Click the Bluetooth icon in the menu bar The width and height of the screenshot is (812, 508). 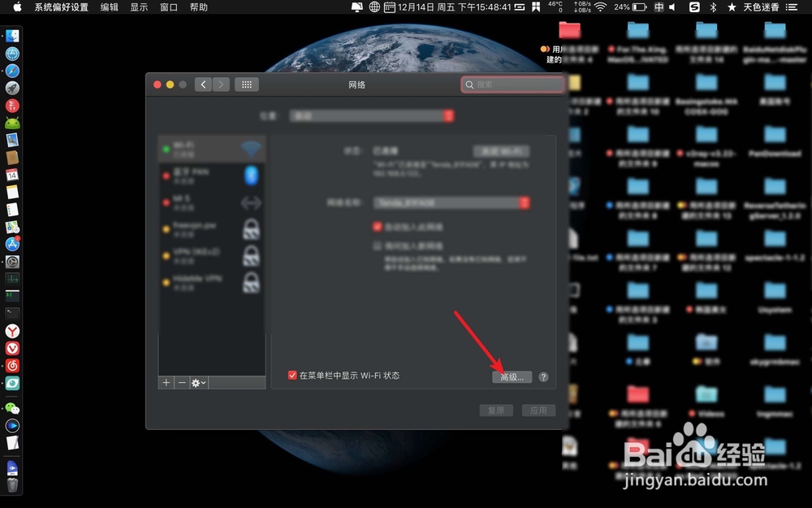(715, 7)
